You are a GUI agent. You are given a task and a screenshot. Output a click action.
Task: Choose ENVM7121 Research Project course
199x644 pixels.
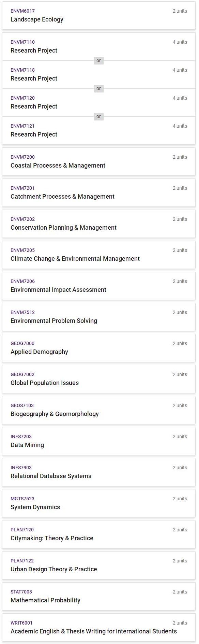(99, 131)
